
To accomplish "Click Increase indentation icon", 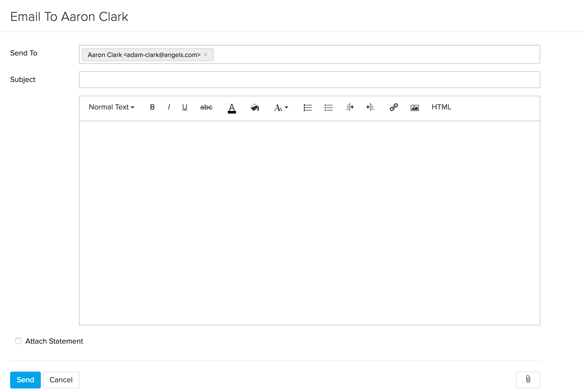I will click(370, 107).
